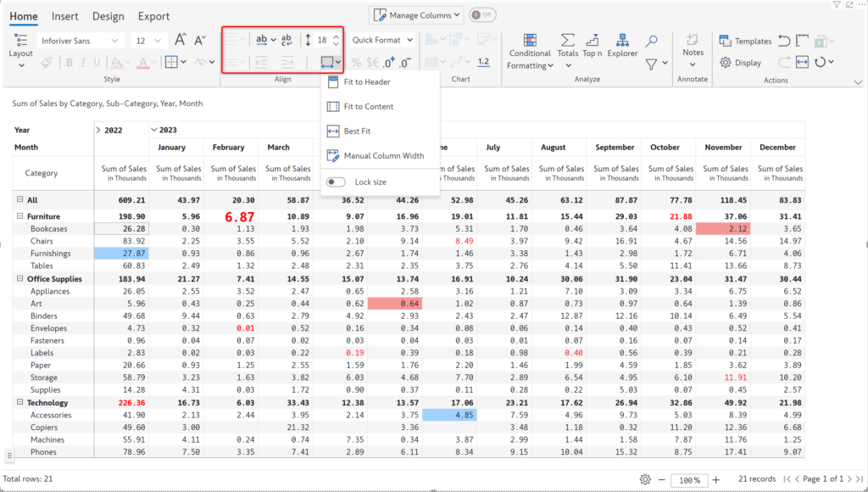Open the Manage Columns dropdown

(416, 14)
